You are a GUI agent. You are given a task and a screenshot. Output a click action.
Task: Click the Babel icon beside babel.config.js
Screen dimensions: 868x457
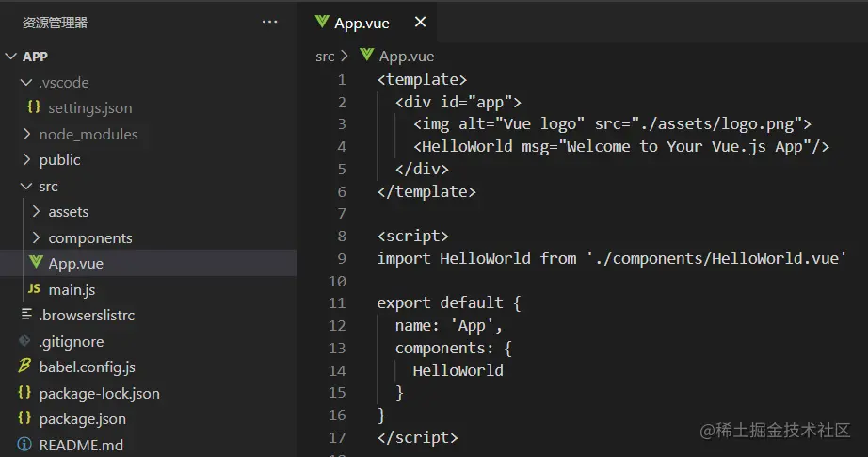[24, 366]
